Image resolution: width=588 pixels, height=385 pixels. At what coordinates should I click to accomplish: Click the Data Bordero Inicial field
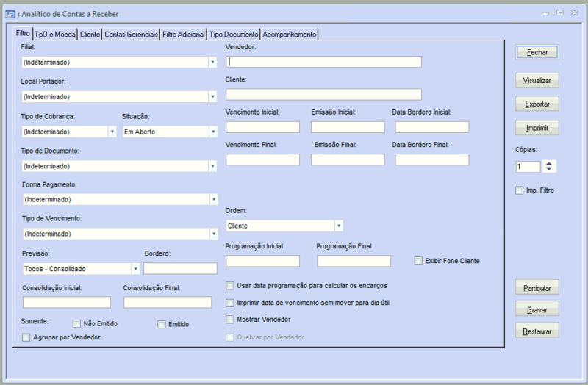[432, 127]
